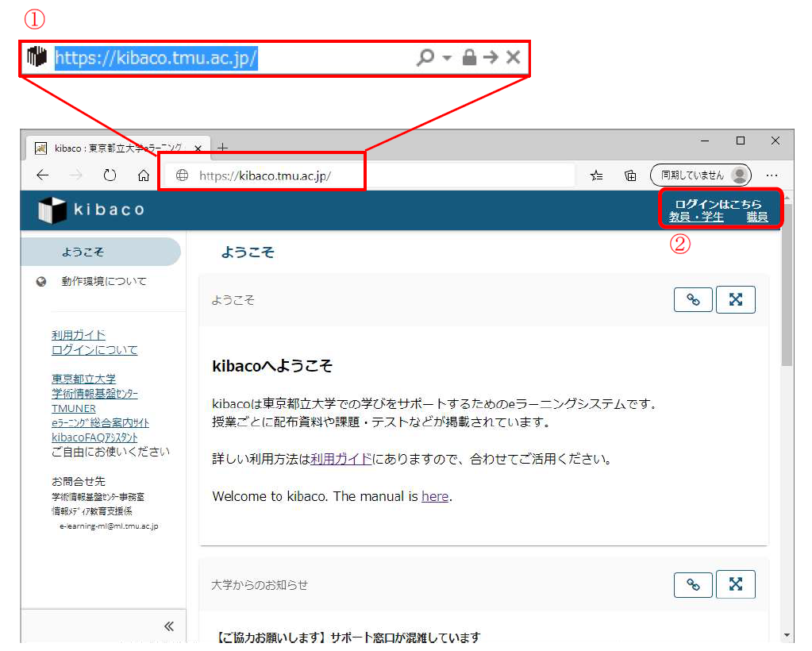Viewport: 812px width, 651px height.
Task: Click the page vertical scrollbar thumb
Action: [787, 285]
